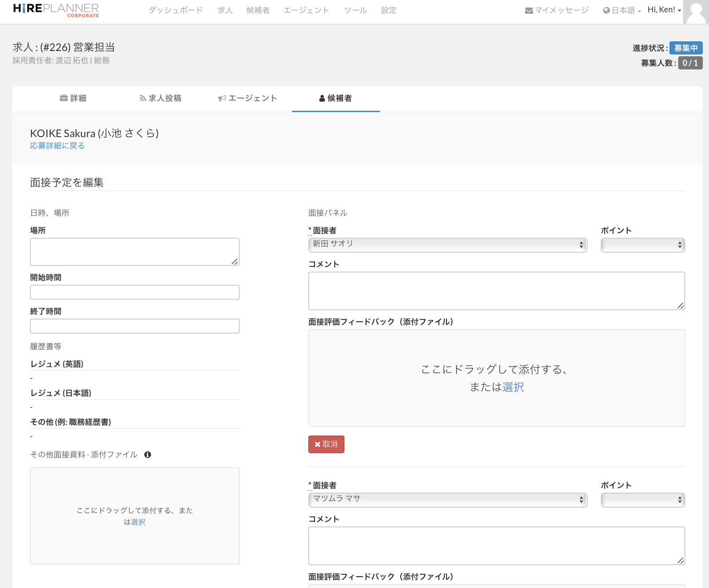Screen dimensions: 709x588
Task: Open the first ポイント dropdown
Action: pyautogui.click(x=642, y=245)
